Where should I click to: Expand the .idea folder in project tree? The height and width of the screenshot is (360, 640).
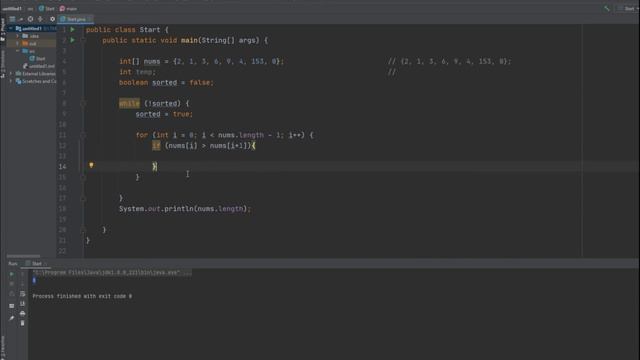click(17, 36)
